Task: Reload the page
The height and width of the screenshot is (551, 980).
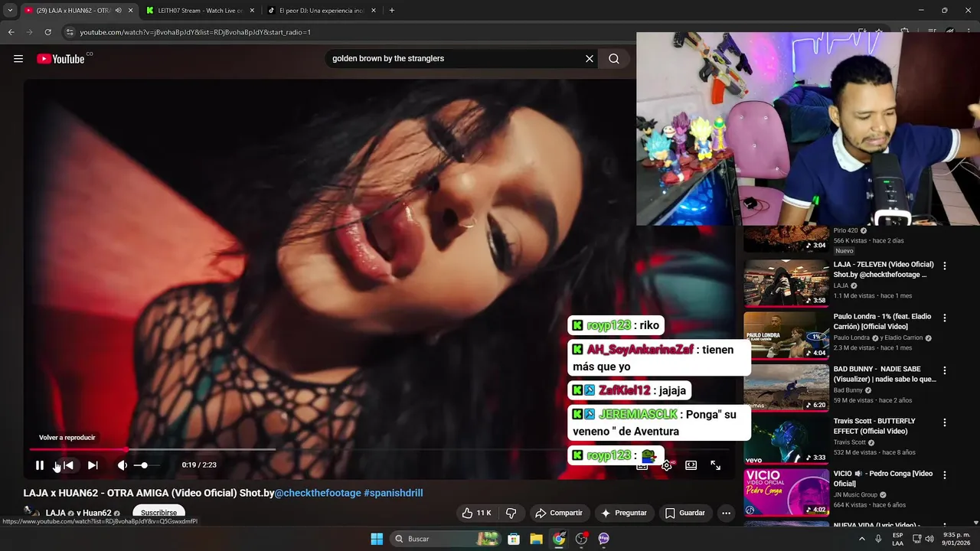Action: [47, 32]
